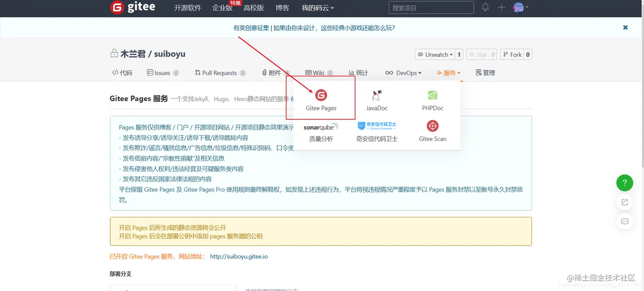Image resolution: width=644 pixels, height=291 pixels.
Task: Toggle the Unwatch setting
Action: tap(435, 54)
